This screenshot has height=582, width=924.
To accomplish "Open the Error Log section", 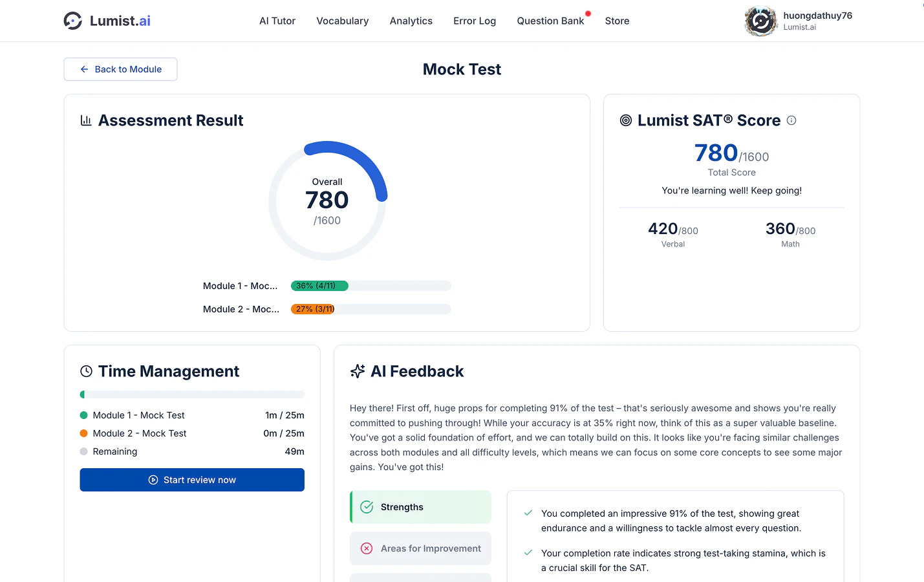I will (x=475, y=21).
